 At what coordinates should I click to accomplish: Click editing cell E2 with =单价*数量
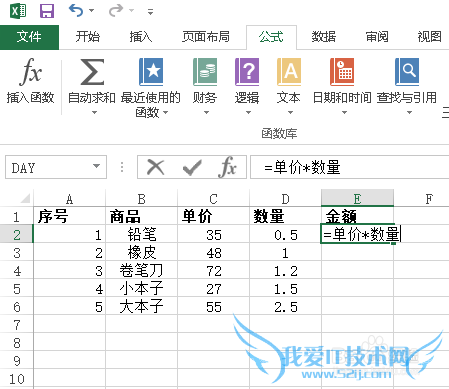(x=357, y=234)
